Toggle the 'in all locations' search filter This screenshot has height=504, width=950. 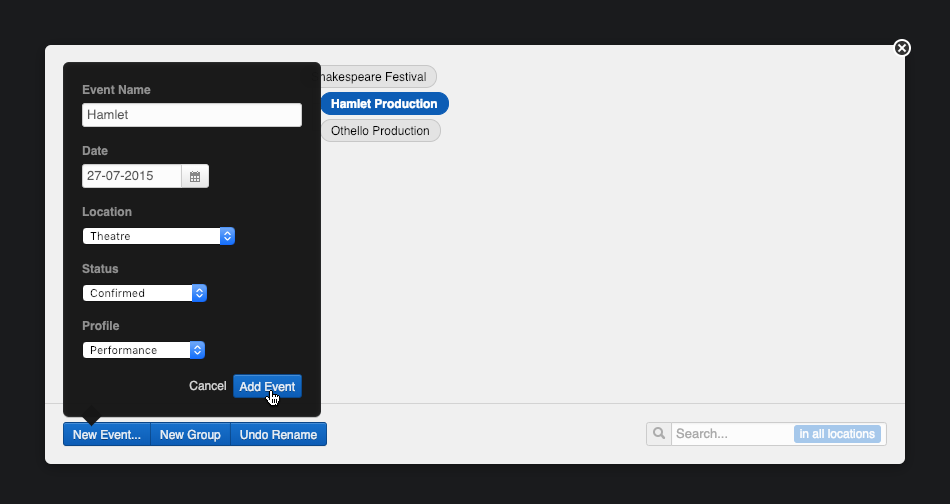[837, 434]
